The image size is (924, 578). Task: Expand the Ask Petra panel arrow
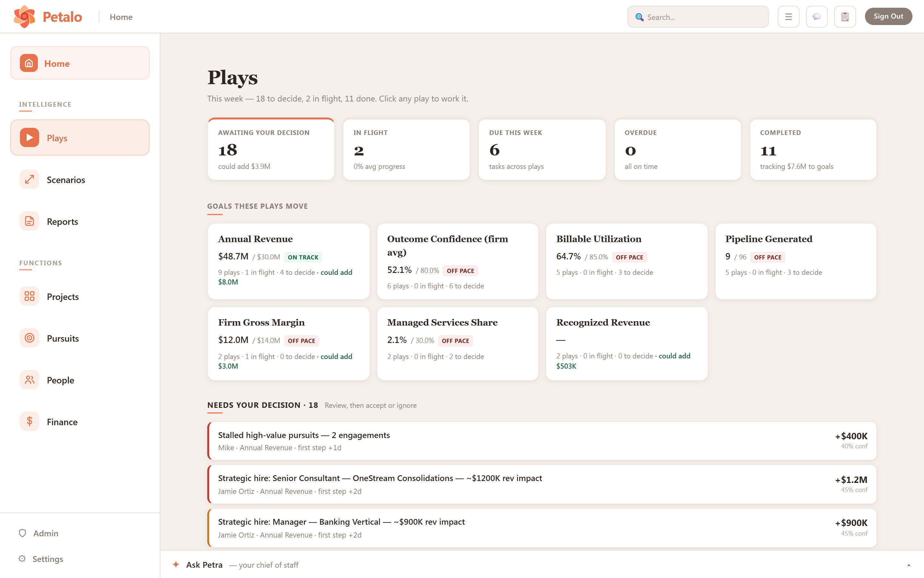909,565
